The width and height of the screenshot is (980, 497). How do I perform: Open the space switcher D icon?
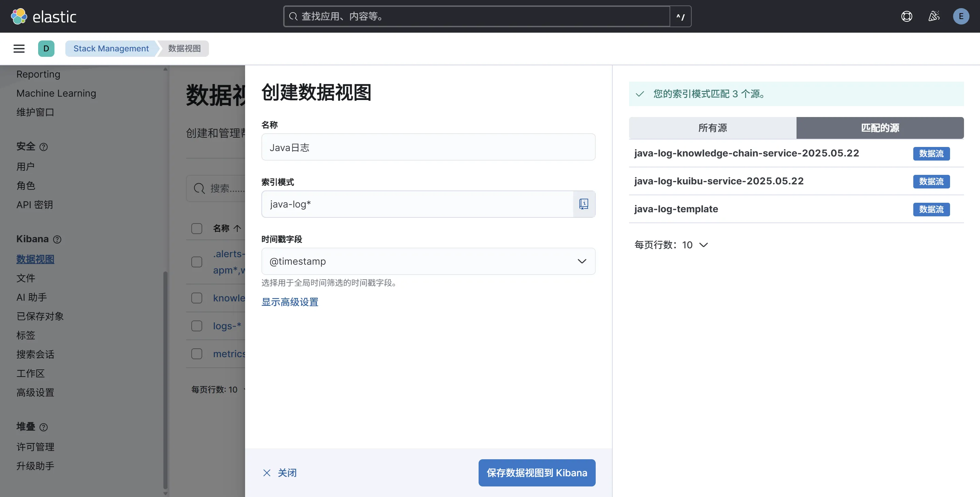coord(46,49)
